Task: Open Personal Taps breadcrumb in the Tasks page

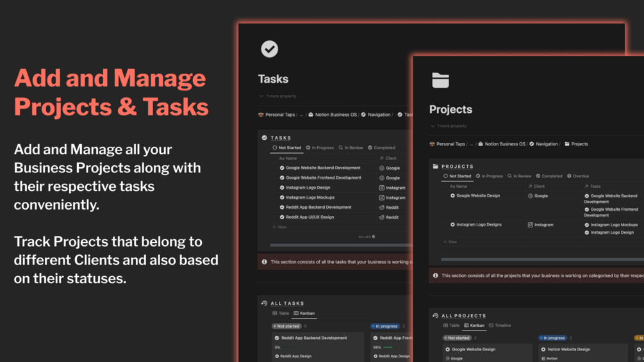Action: pos(276,115)
